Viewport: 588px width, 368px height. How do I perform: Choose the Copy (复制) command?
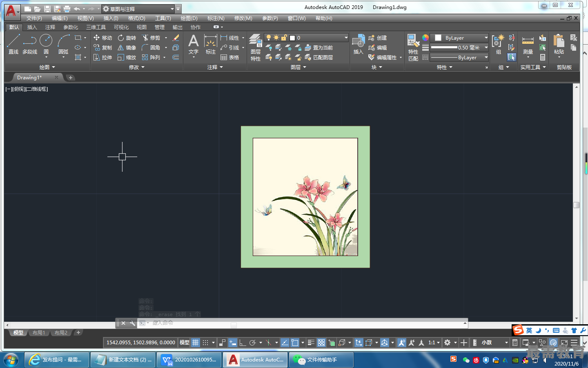(x=102, y=47)
